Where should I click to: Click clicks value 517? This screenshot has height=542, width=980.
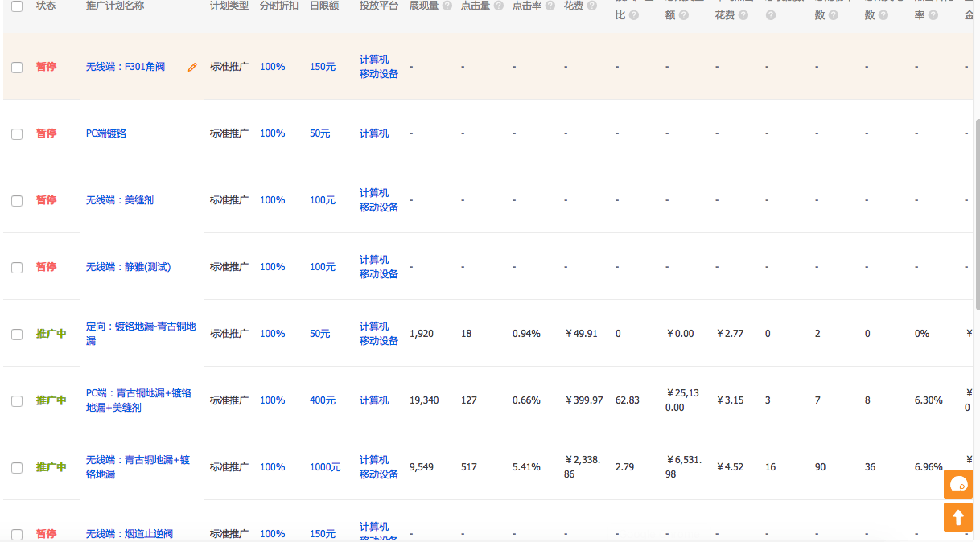pos(469,467)
